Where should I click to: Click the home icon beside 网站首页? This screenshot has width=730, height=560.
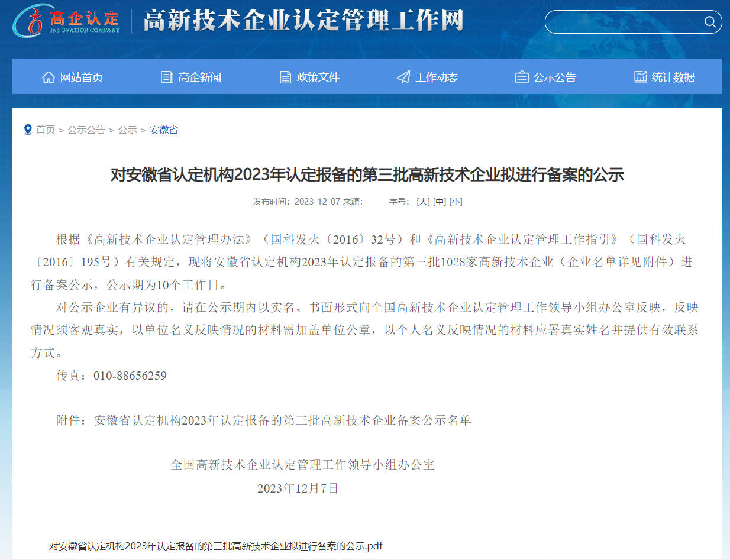pos(49,77)
